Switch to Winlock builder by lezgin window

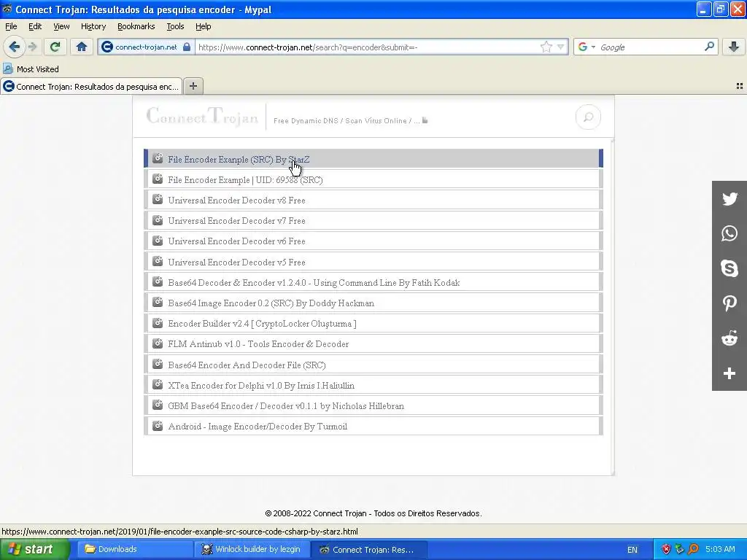click(252, 549)
